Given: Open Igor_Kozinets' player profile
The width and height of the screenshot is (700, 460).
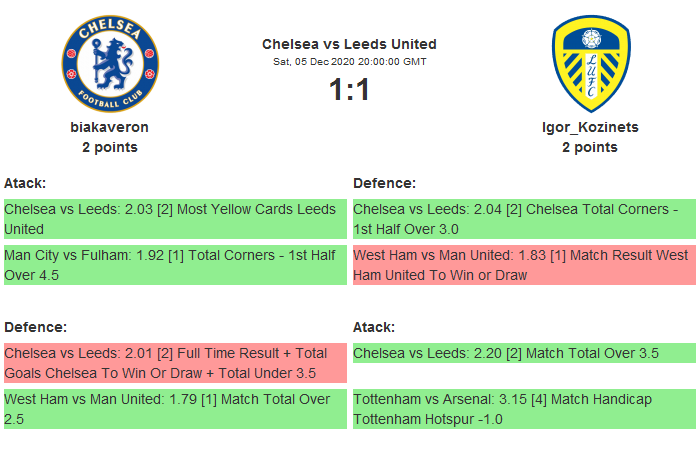Looking at the screenshot, I should [x=590, y=127].
